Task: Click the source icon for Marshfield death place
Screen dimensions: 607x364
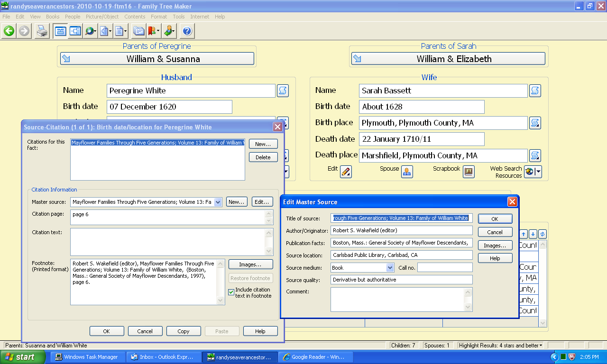Action: [535, 155]
